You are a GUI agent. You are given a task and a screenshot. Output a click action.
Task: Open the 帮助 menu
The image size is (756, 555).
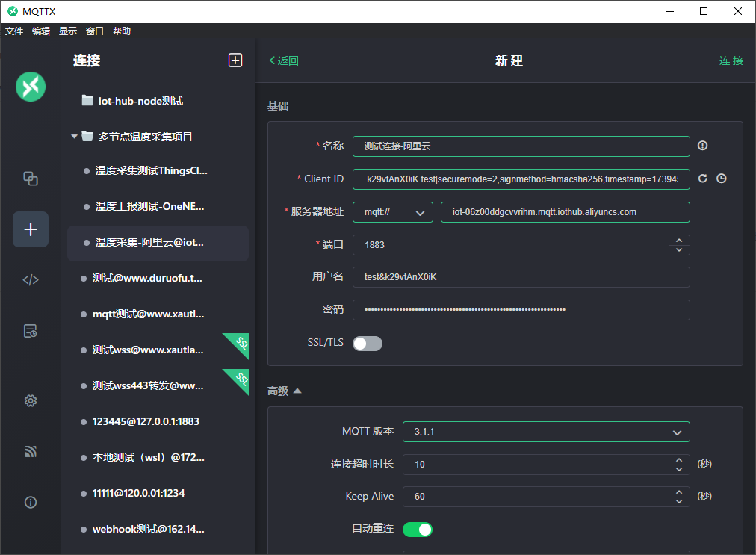[122, 31]
